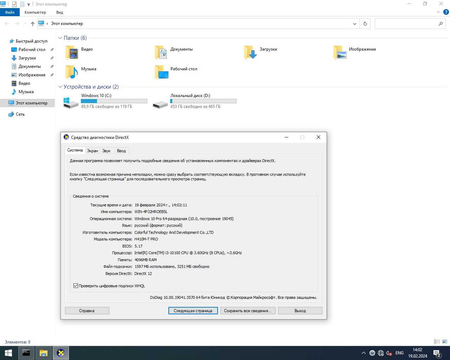Click the Сохранить все сведения button

248,311
